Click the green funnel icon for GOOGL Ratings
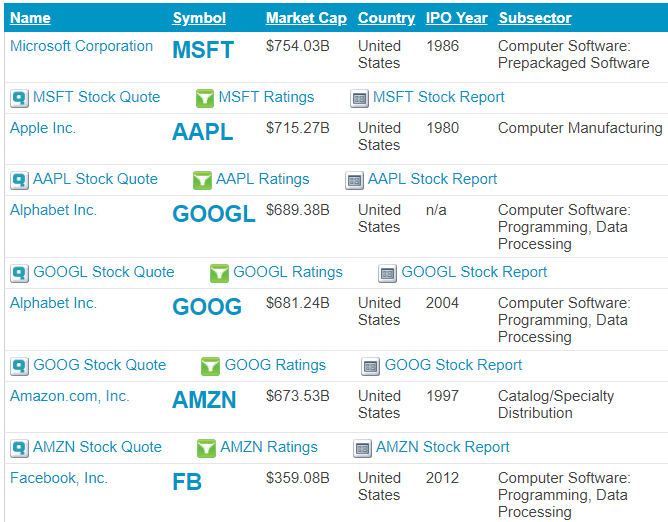The width and height of the screenshot is (668, 522). tap(219, 273)
